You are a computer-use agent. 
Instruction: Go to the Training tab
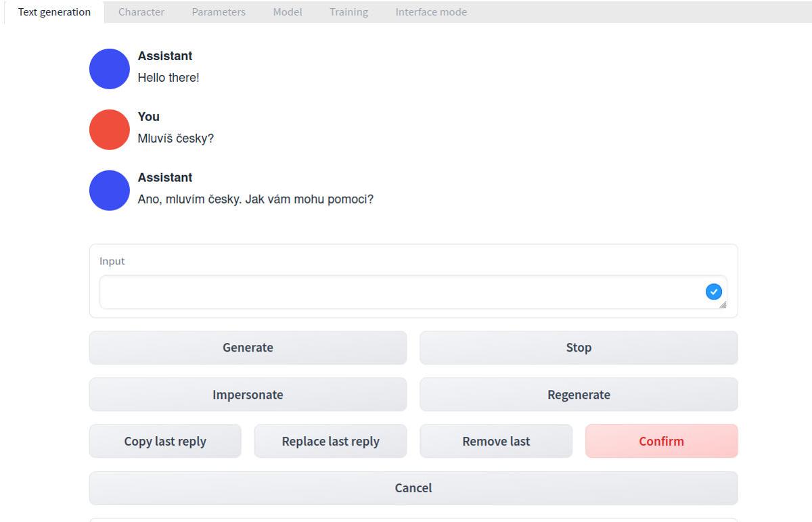coord(348,12)
